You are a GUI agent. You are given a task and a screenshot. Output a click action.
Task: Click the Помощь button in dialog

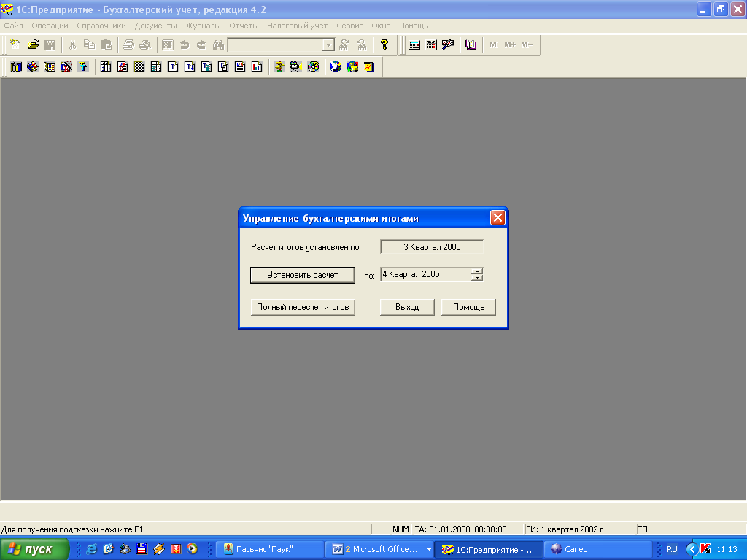point(469,307)
